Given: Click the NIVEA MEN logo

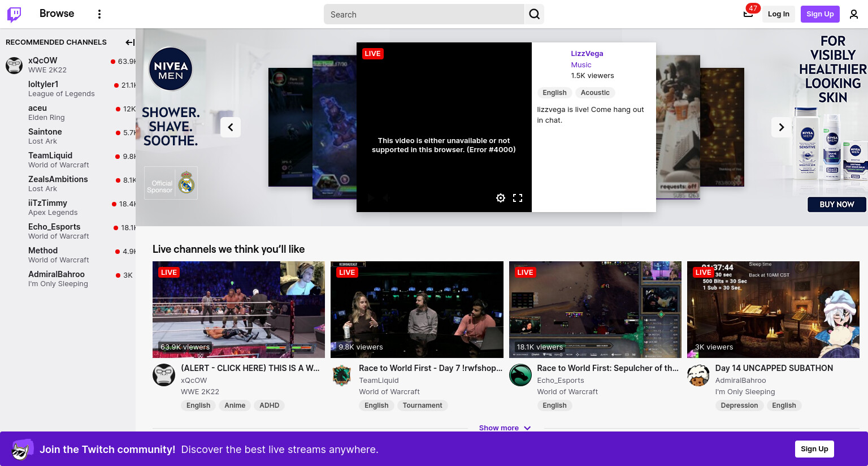Looking at the screenshot, I should point(171,69).
